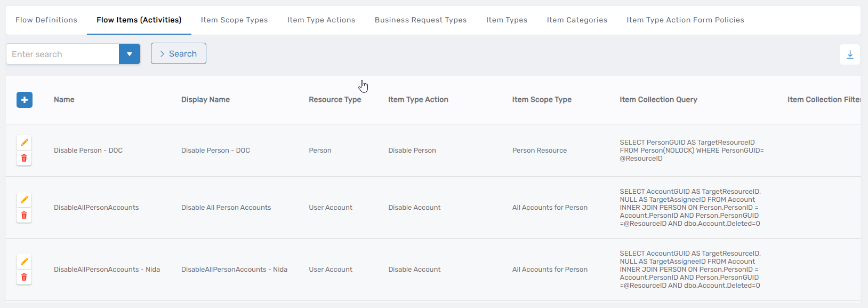Sort by the Resource Type column header
The height and width of the screenshot is (308, 868).
pyautogui.click(x=335, y=100)
